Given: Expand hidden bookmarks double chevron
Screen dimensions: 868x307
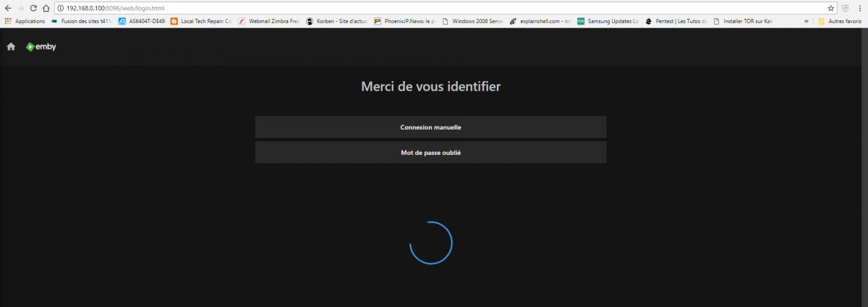Looking at the screenshot, I should coord(806,21).
